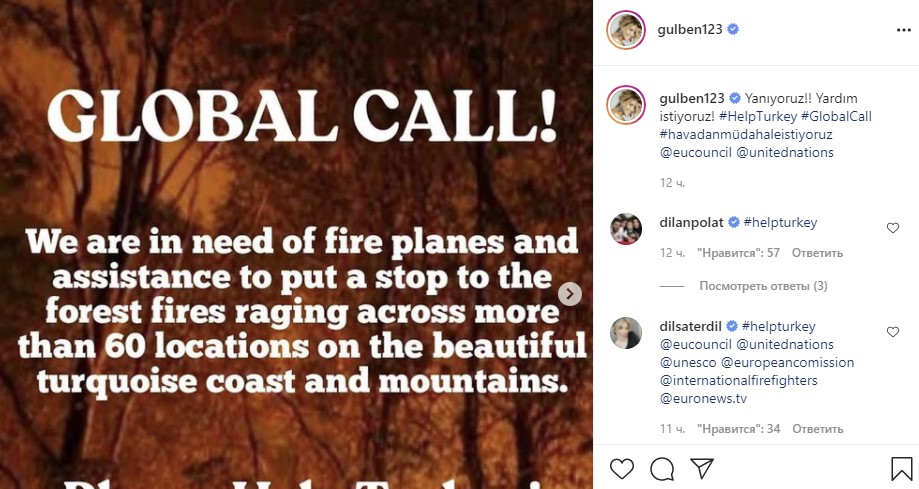Share the post via paper plane icon
919x489 pixels.
pyautogui.click(x=701, y=468)
